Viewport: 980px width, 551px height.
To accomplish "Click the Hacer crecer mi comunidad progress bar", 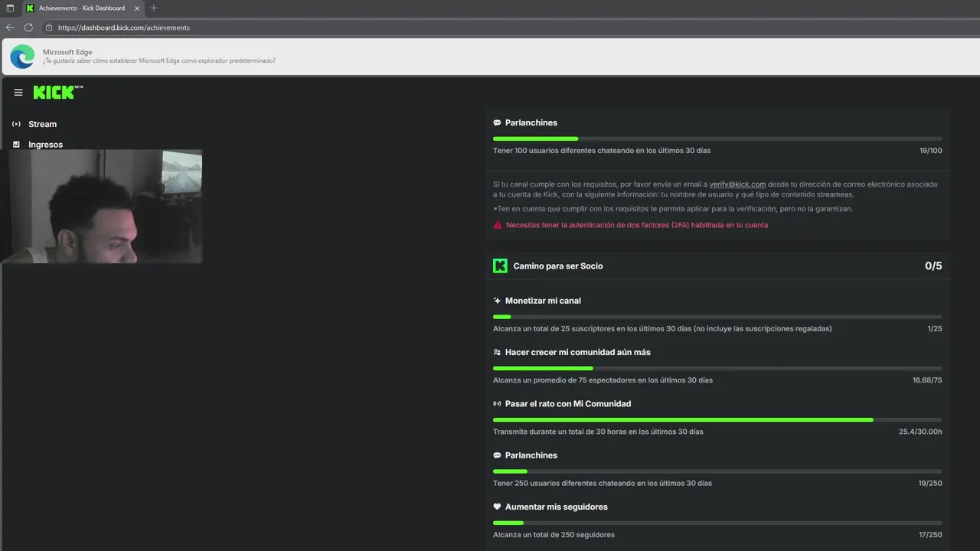I will coord(717,368).
